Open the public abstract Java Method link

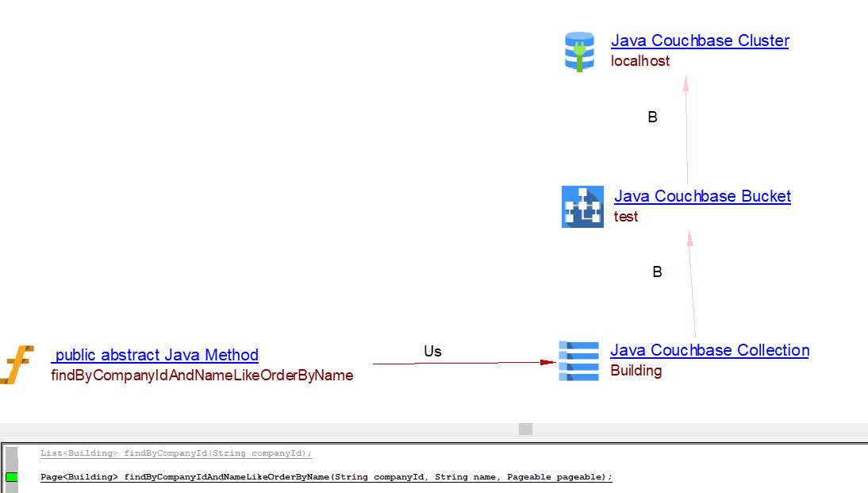click(x=156, y=355)
